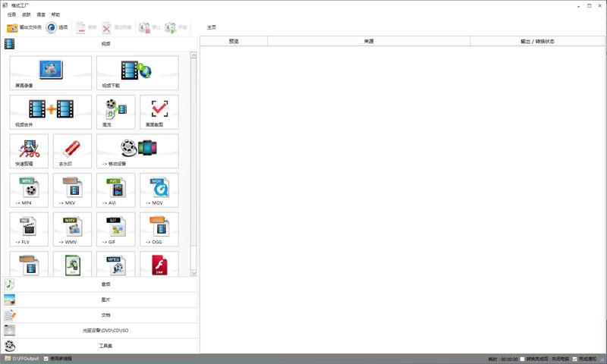Open the Remove Watermark (去水印) eraser tool

[72, 151]
